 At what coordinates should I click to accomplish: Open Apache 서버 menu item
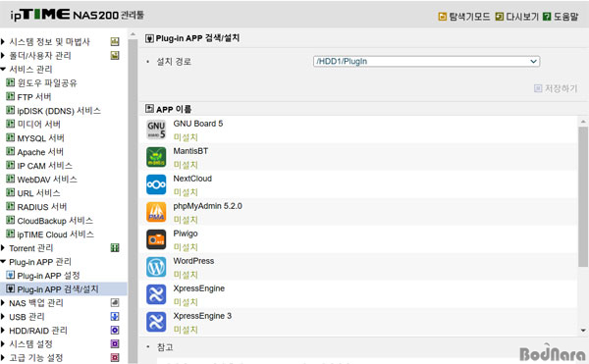[40, 152]
